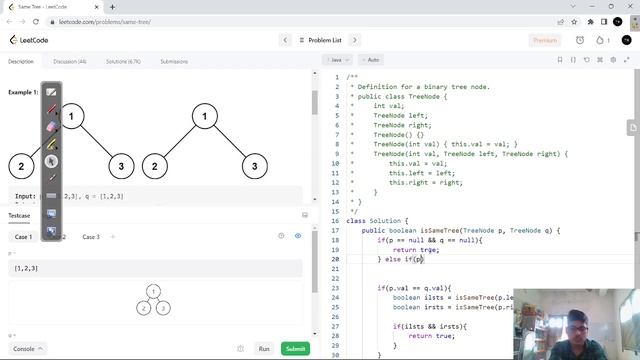Screen dimensions: 640x360
Task: Go to next problem arrow
Action: [x=355, y=40]
